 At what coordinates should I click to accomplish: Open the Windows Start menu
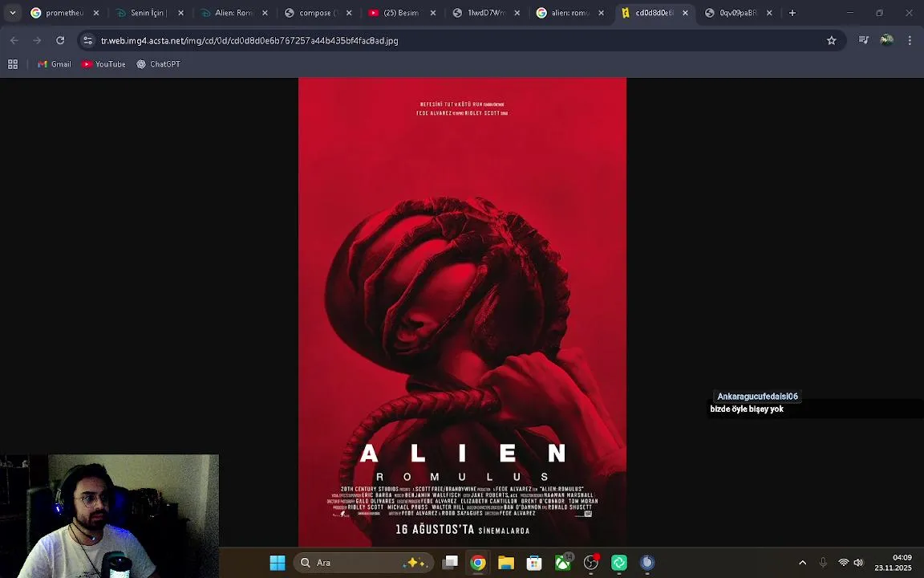[x=278, y=563]
